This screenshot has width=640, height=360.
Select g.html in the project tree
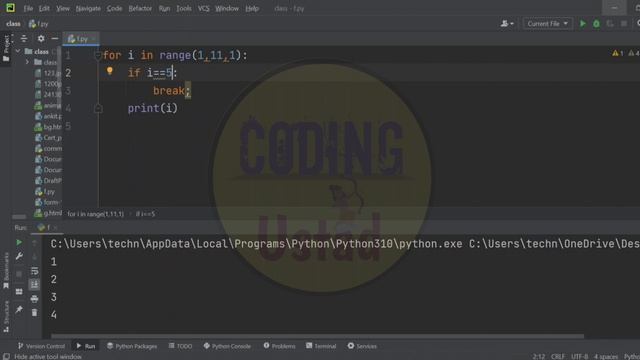[48, 213]
